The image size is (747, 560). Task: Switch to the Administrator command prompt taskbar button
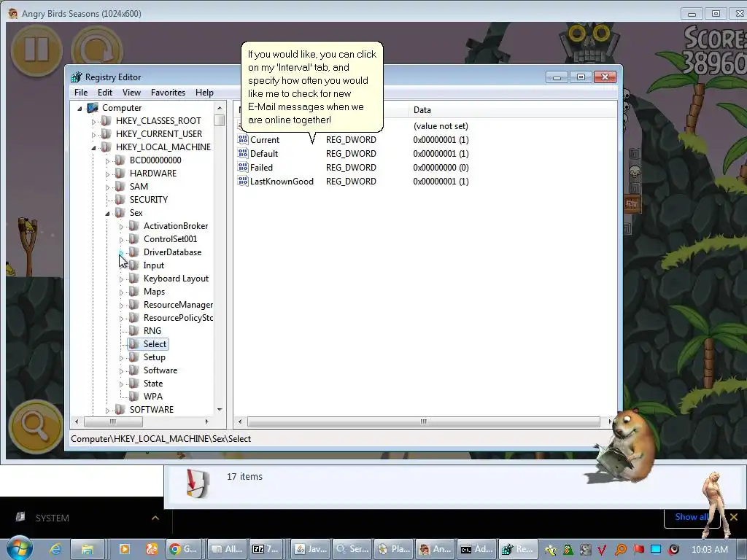476,549
